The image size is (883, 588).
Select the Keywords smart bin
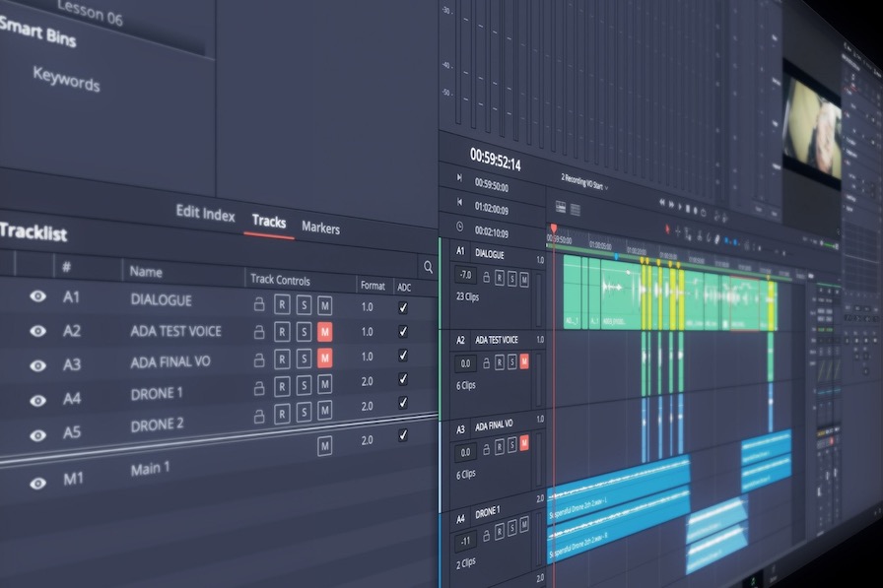click(66, 80)
